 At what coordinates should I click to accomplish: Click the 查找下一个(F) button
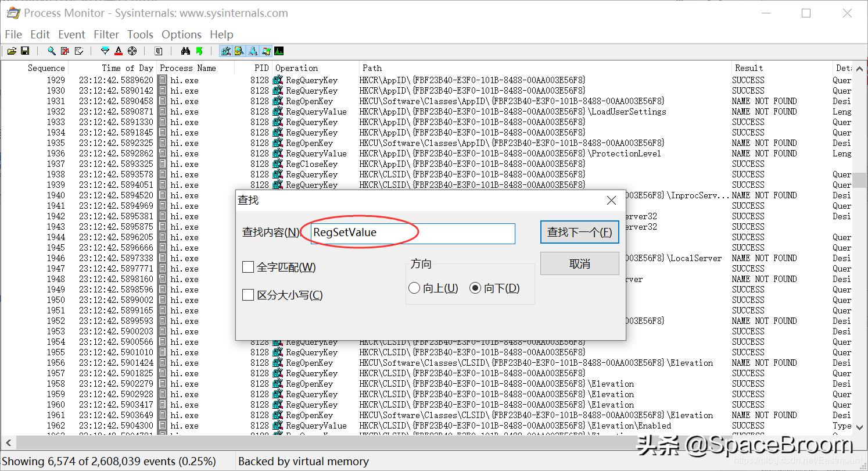580,232
